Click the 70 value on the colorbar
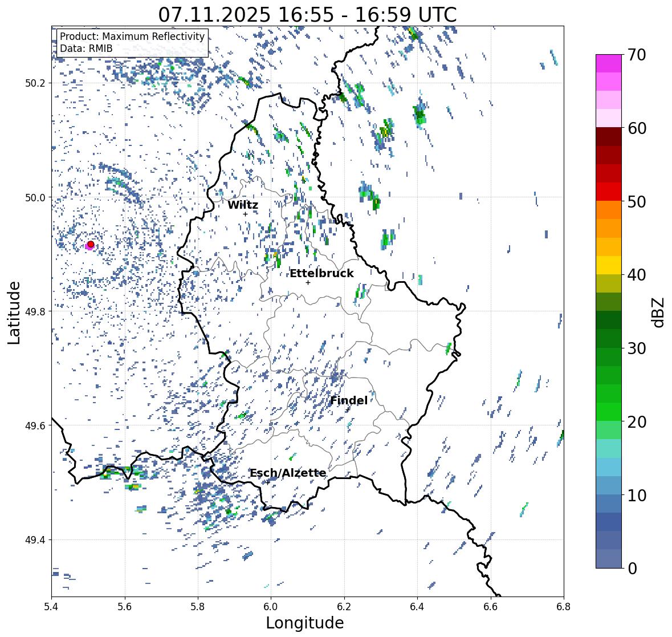 pyautogui.click(x=636, y=55)
